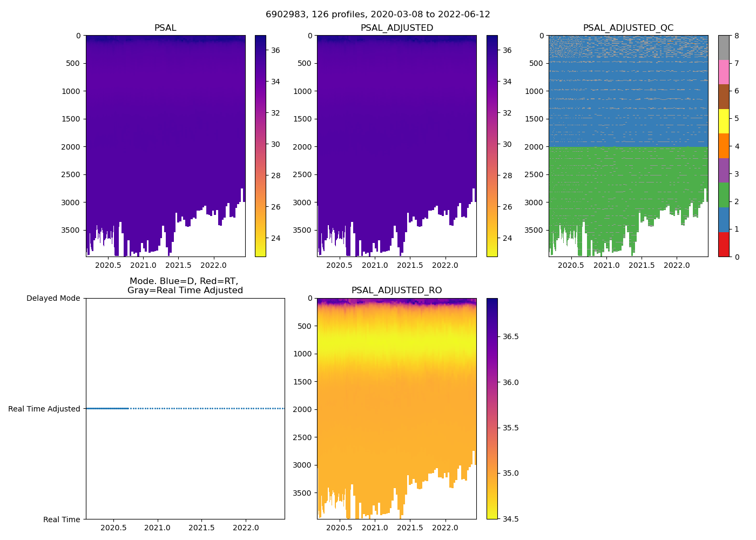Screen dimensions: 756x540
Task: Click the PSAL_ADJUSTED_RO plot title
Action: tap(396, 291)
